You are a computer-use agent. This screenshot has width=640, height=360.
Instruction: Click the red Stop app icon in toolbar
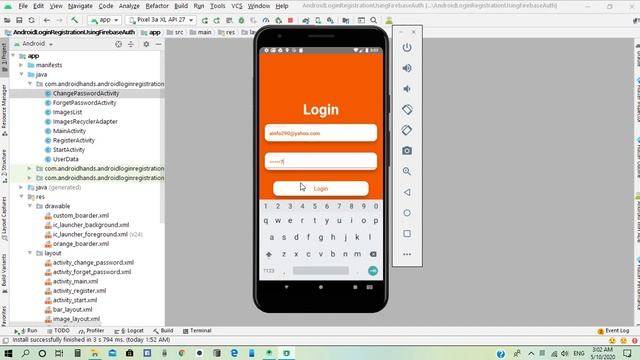[290, 20]
